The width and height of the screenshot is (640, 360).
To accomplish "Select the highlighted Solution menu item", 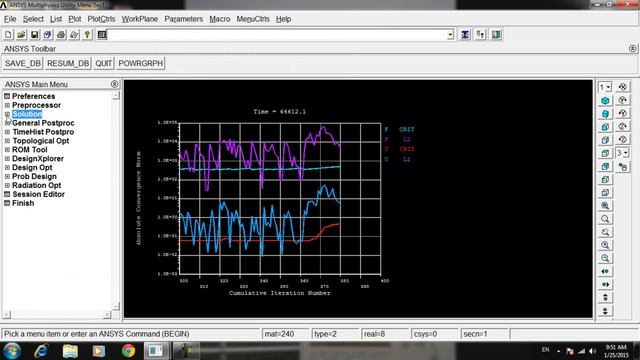I will pyautogui.click(x=27, y=114).
